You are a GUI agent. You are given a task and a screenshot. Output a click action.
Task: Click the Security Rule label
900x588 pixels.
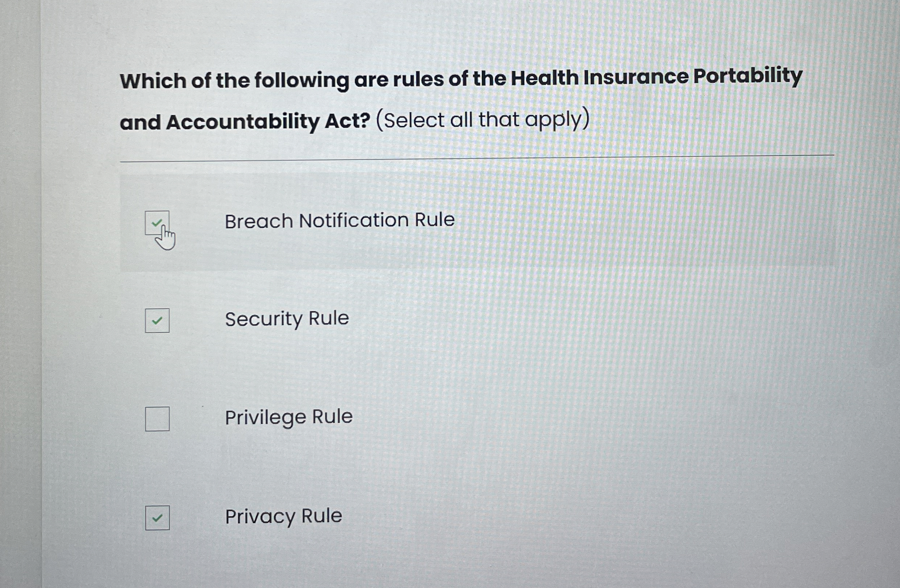click(286, 319)
